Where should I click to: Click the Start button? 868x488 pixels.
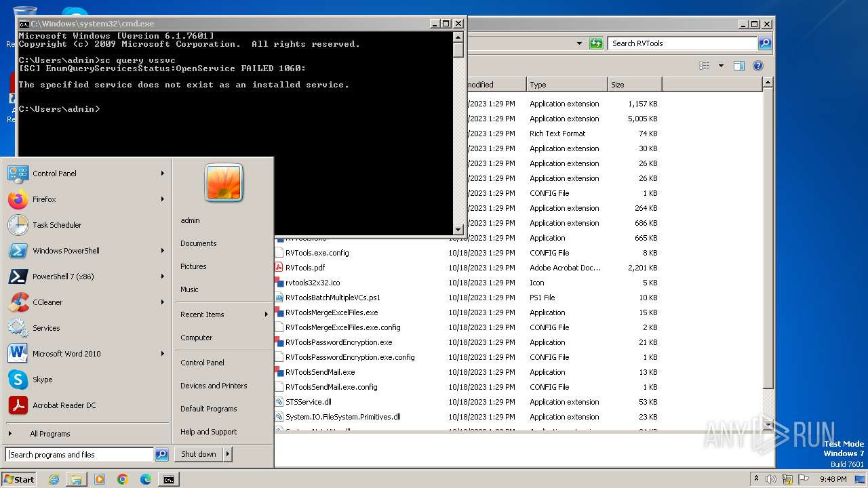pos(19,479)
